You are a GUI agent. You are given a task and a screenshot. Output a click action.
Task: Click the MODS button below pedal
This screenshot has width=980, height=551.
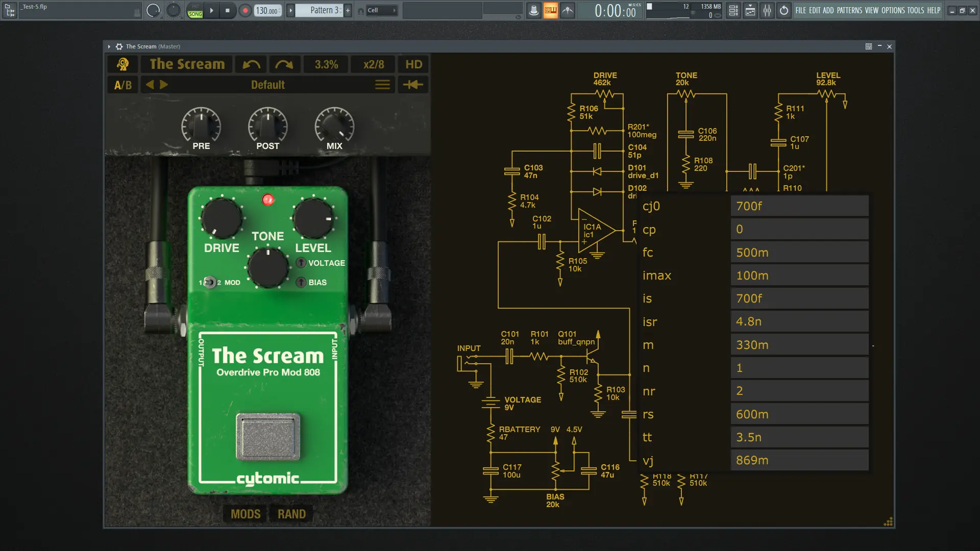(x=246, y=514)
